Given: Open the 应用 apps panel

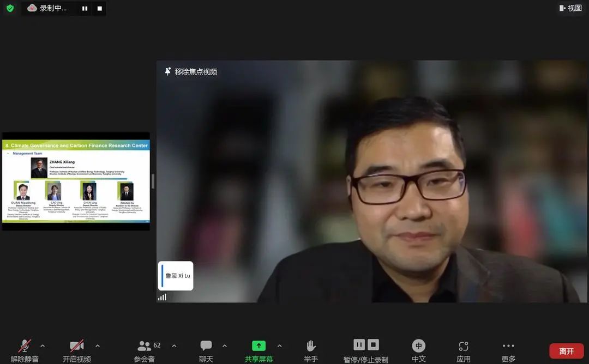Looking at the screenshot, I should click(x=464, y=346).
